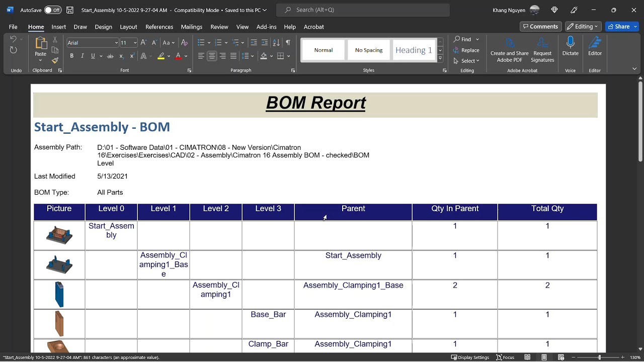The height and width of the screenshot is (362, 644).
Task: Apply the No Spacing style
Action: [x=369, y=50]
